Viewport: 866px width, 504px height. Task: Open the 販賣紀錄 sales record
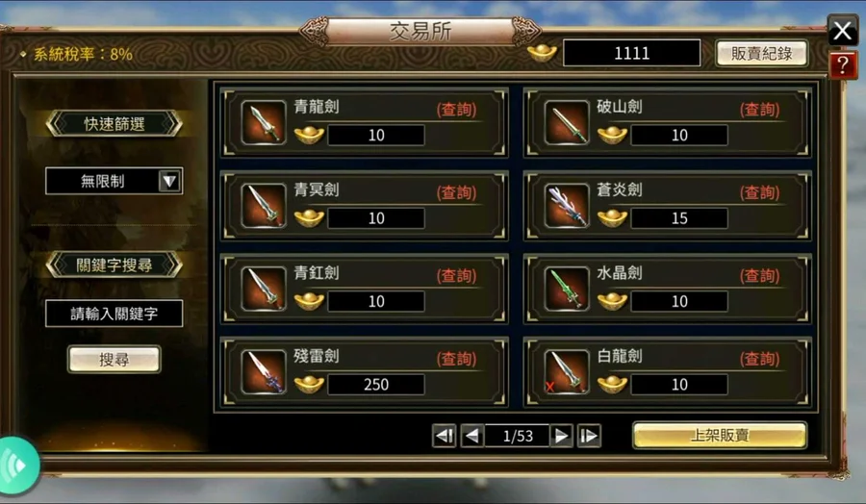click(762, 54)
